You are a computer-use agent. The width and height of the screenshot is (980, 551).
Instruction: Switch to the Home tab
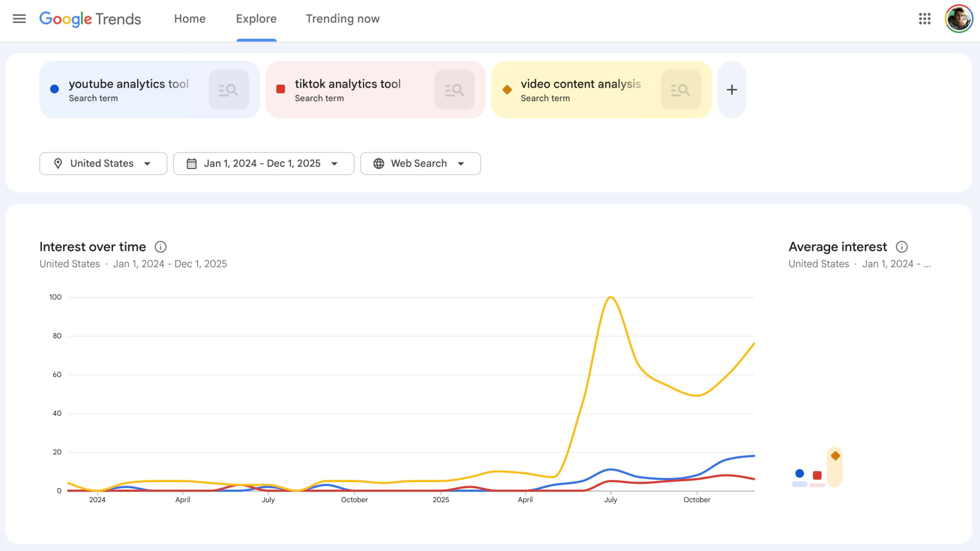click(x=189, y=19)
